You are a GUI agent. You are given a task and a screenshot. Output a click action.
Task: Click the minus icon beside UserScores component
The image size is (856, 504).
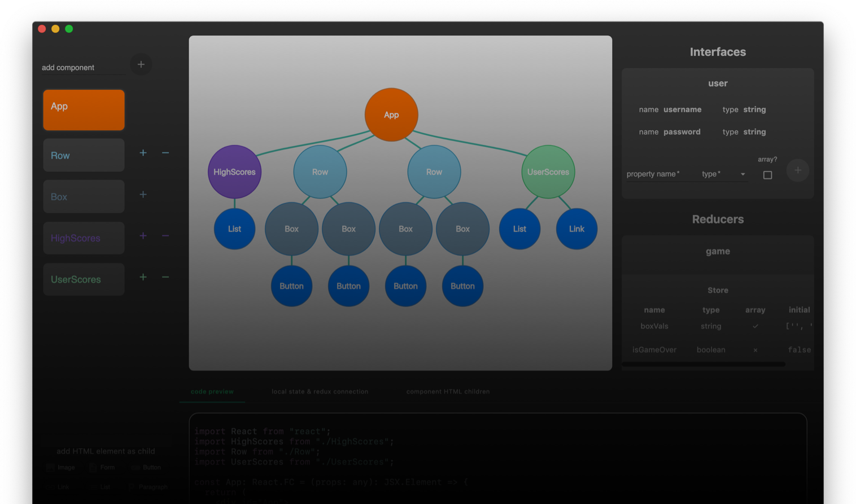coord(165,277)
